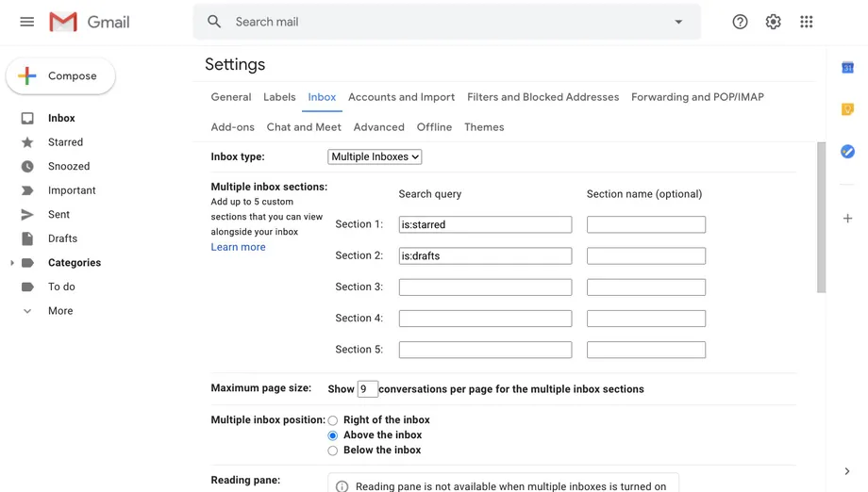The width and height of the screenshot is (868, 492).
Task: Open the Support help icon
Action: point(740,22)
